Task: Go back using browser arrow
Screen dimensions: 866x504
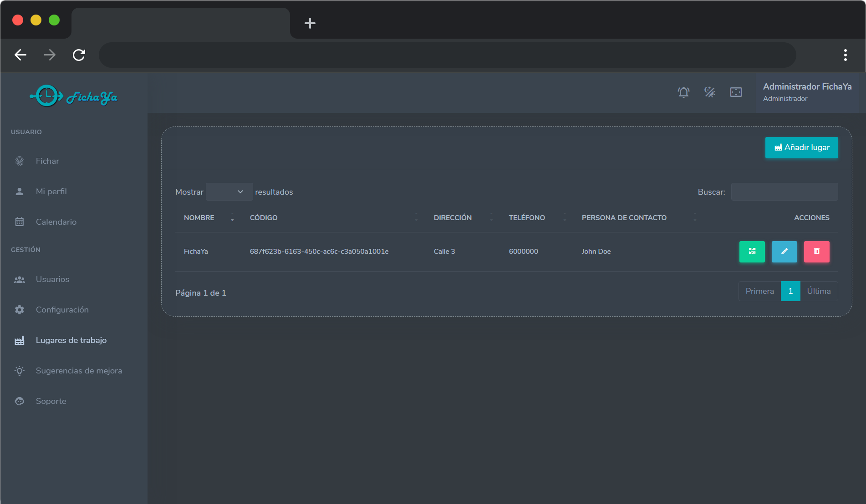Action: point(20,55)
